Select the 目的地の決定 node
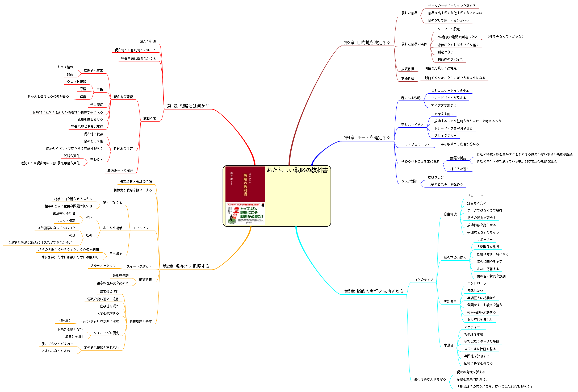The image size is (578, 392). (123, 149)
